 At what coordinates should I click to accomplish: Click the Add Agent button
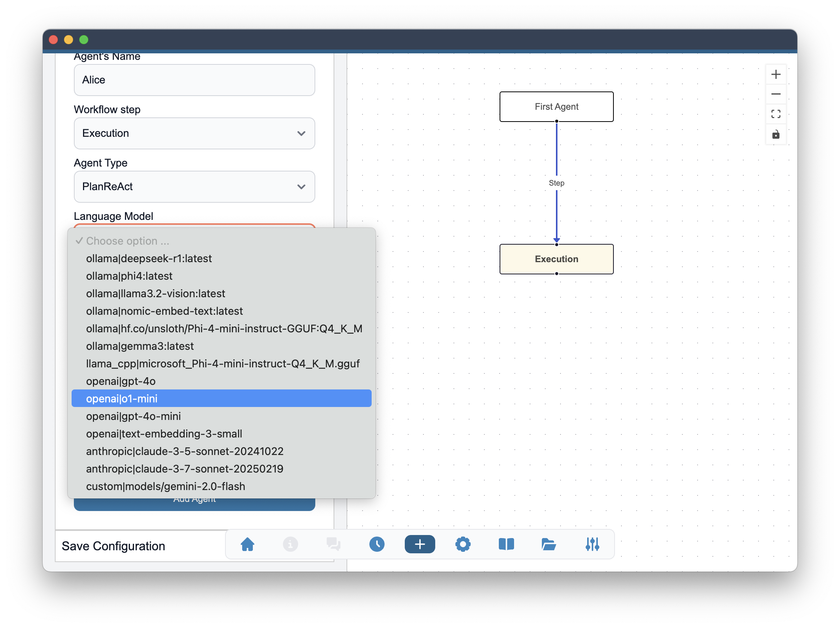pos(195,504)
